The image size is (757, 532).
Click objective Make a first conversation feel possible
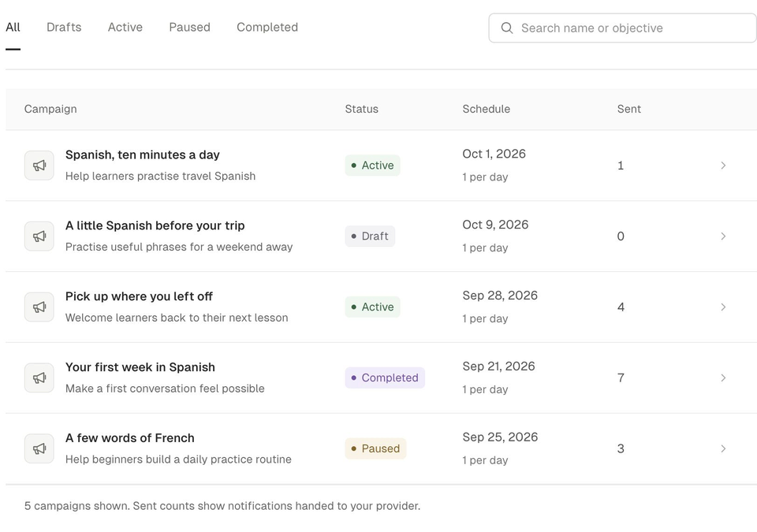[165, 389]
